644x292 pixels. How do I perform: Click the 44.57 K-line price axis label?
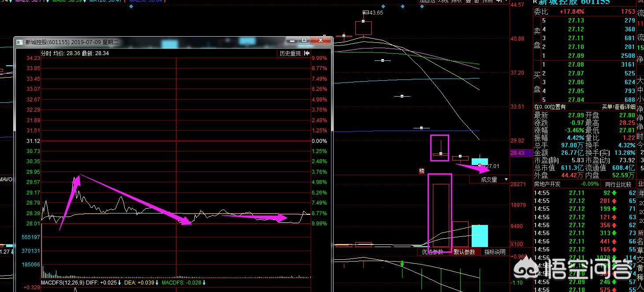[x=517, y=5]
